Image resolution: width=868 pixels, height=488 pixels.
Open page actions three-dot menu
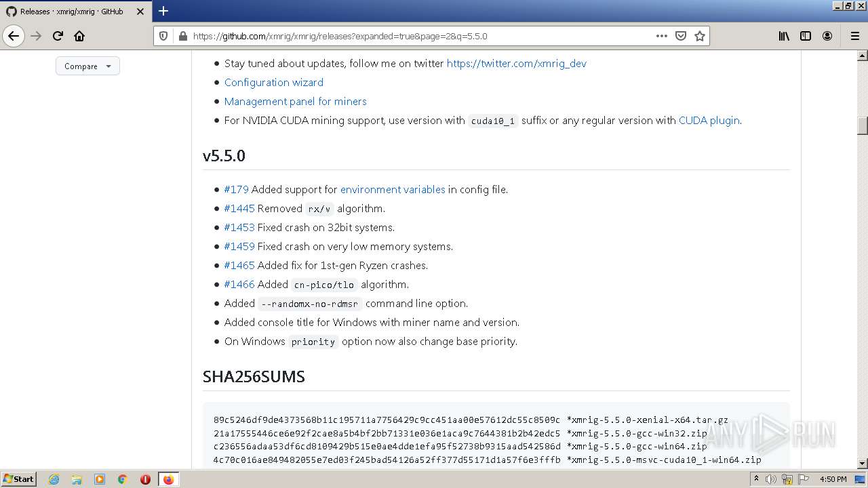click(662, 36)
